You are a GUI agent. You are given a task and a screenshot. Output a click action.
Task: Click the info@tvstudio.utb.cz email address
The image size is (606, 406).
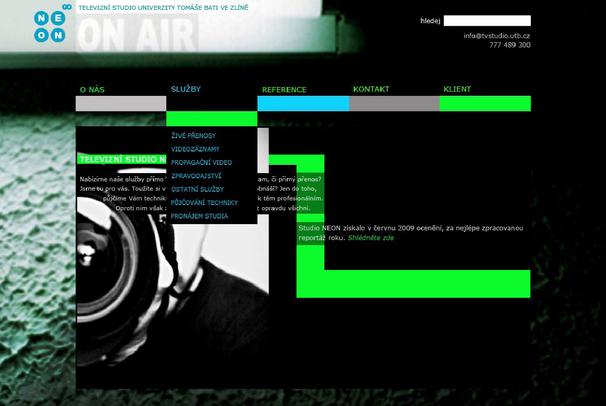(x=496, y=36)
